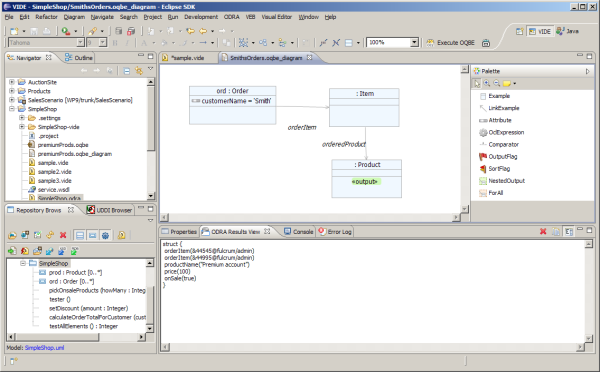
Task: Collapse the Palette panel arrow
Action: point(588,71)
